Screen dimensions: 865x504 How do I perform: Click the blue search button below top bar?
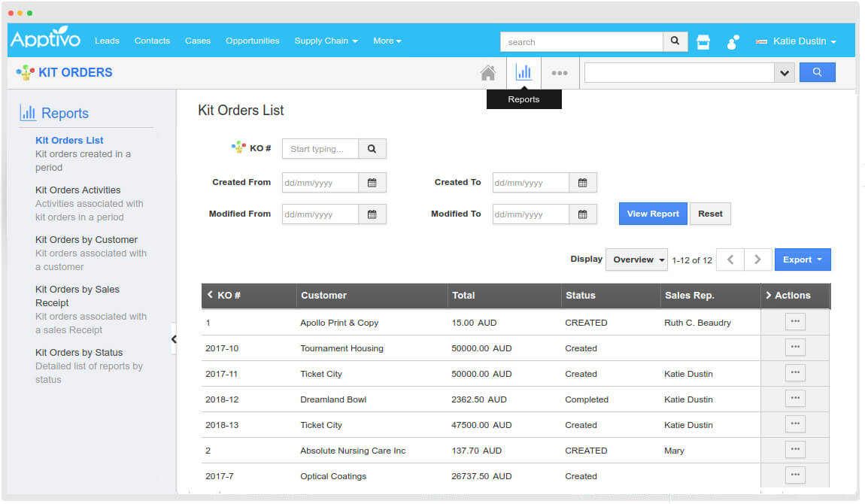click(817, 71)
